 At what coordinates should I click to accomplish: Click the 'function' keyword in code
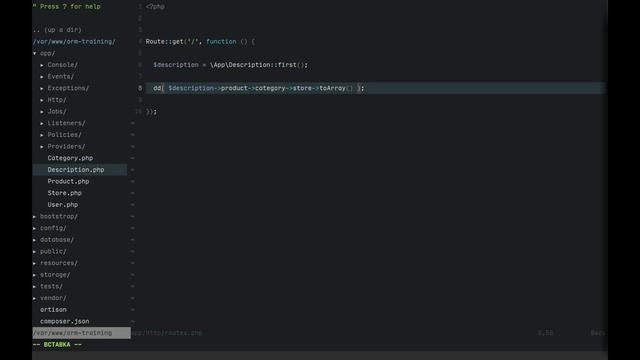point(221,42)
